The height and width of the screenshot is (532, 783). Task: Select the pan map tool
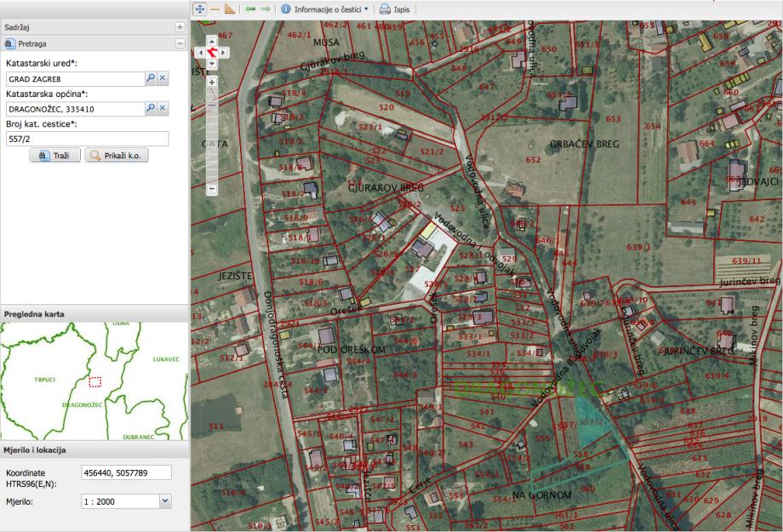200,9
